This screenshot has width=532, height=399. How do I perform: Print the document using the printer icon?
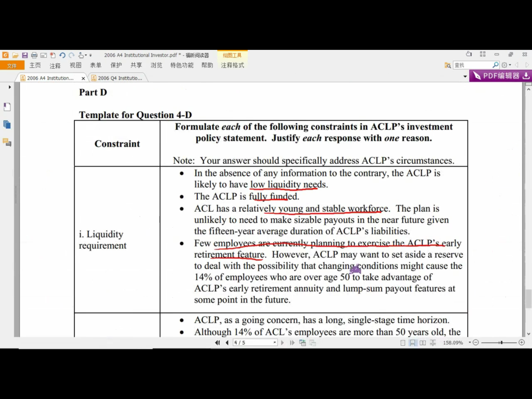pos(34,55)
